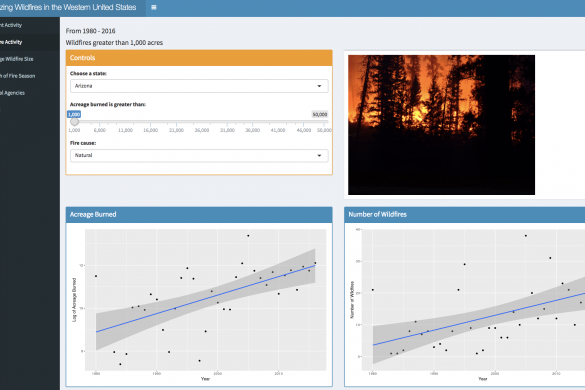Click the 'Choose a state:' label
585x390 pixels.
pyautogui.click(x=88, y=74)
